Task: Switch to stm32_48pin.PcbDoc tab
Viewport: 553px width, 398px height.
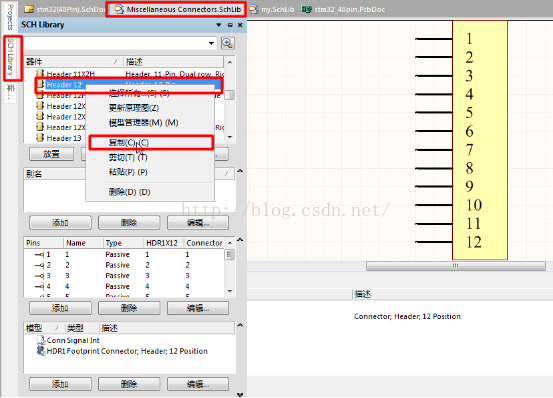Action: point(344,9)
